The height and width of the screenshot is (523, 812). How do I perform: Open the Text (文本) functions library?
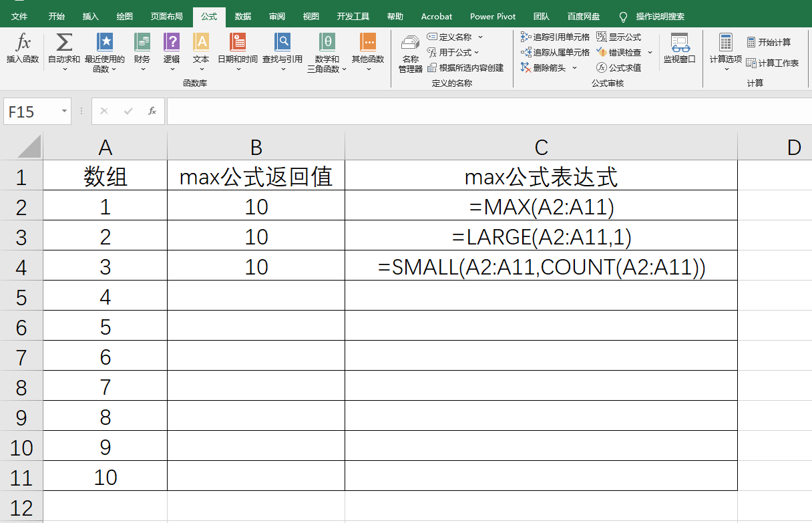(201, 52)
